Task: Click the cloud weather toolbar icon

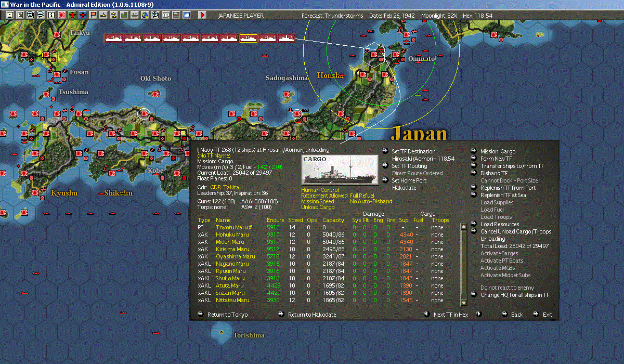Action: click(x=187, y=15)
